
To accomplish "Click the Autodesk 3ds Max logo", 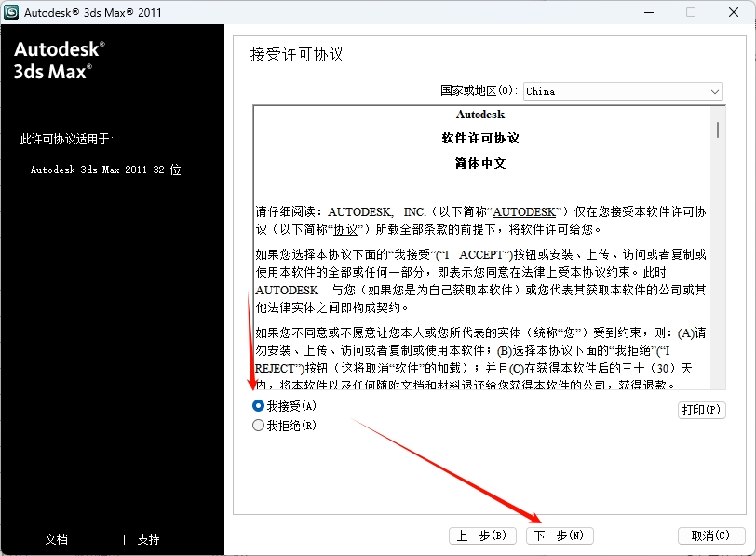I will pos(60,59).
